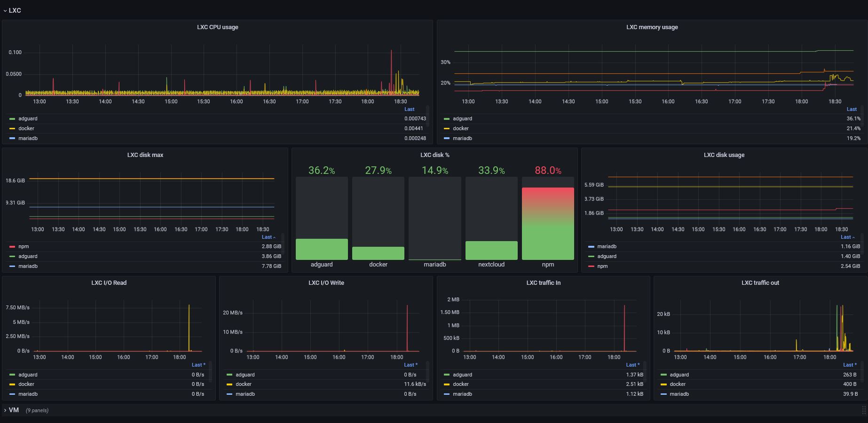The height and width of the screenshot is (423, 868).
Task: Expand the VM row with 9 panels
Action: click(x=14, y=410)
